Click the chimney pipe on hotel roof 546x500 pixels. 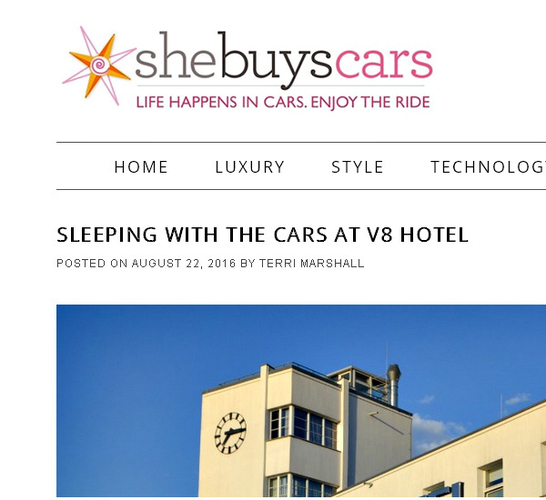click(x=394, y=384)
